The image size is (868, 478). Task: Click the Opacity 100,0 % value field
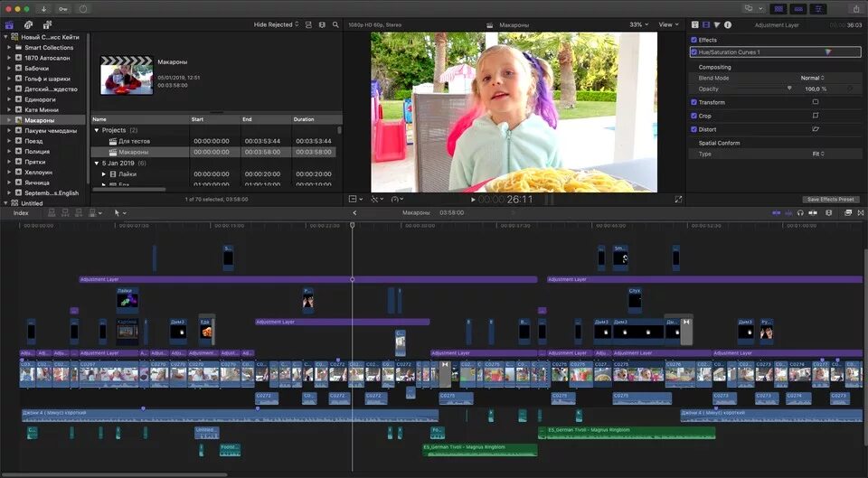pyautogui.click(x=816, y=89)
